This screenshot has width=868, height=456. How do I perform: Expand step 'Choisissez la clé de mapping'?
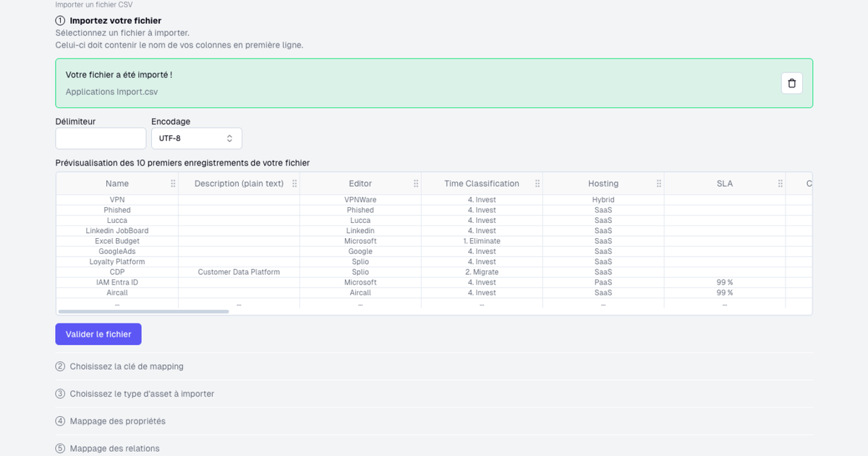(127, 366)
